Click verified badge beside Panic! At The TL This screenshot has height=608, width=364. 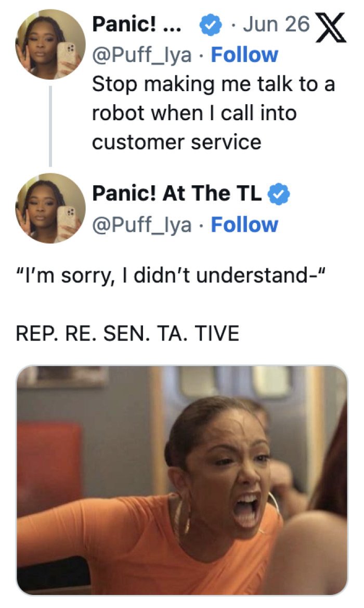click(x=279, y=194)
